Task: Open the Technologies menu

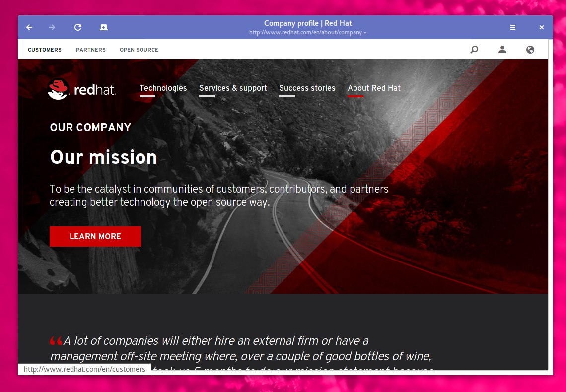Action: tap(163, 88)
